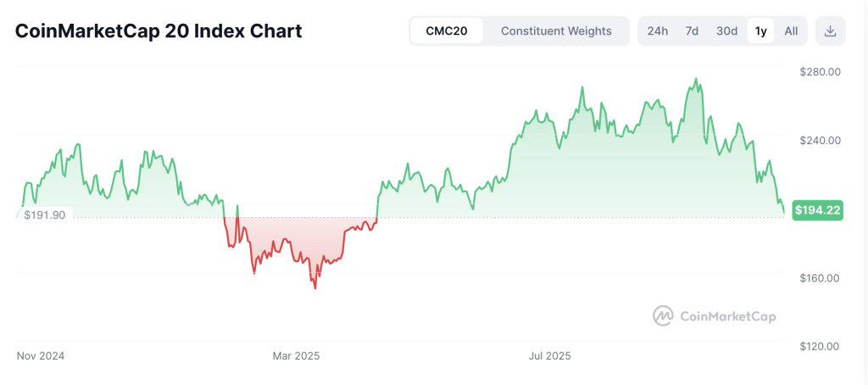
Task: Set chart range to 30d
Action: 726,31
